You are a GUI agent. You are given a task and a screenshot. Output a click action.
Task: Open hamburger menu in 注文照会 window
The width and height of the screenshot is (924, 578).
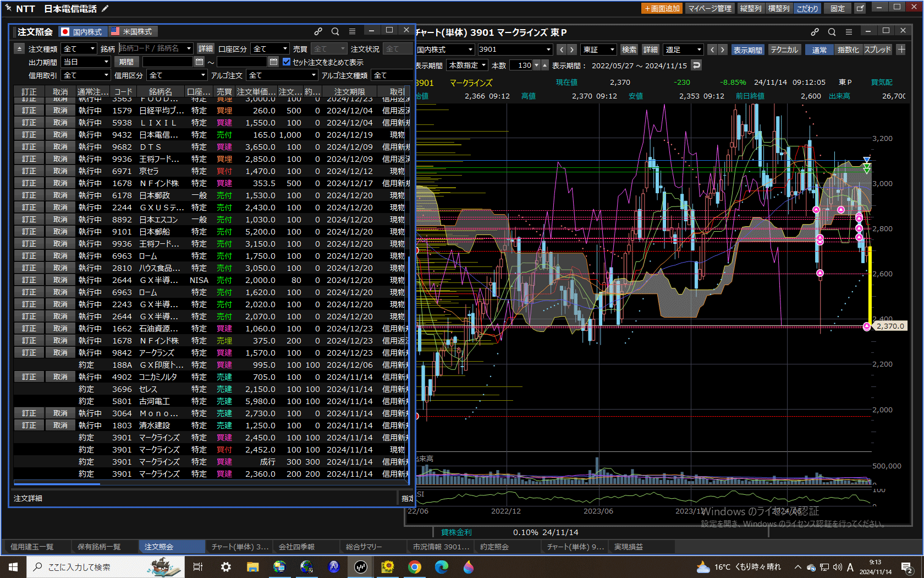click(352, 31)
